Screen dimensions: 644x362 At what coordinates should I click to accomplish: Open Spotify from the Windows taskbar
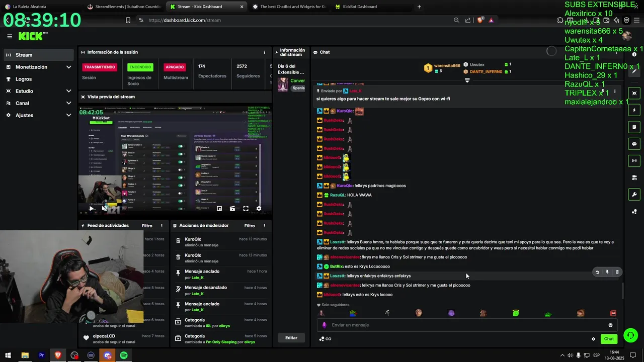coord(124,355)
